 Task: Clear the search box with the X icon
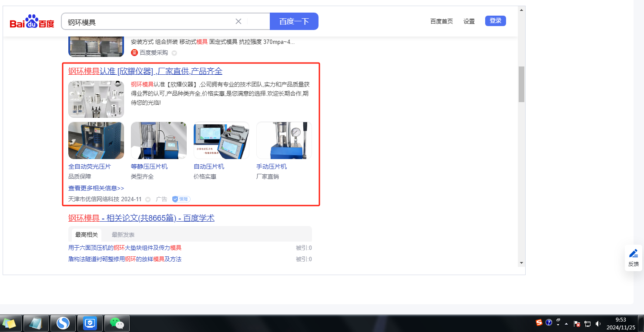tap(238, 21)
